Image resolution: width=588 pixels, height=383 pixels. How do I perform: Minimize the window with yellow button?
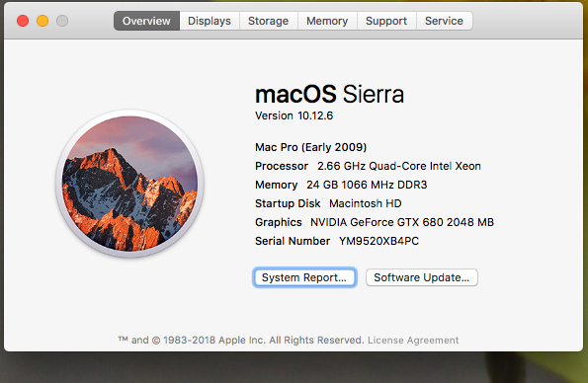tap(42, 21)
